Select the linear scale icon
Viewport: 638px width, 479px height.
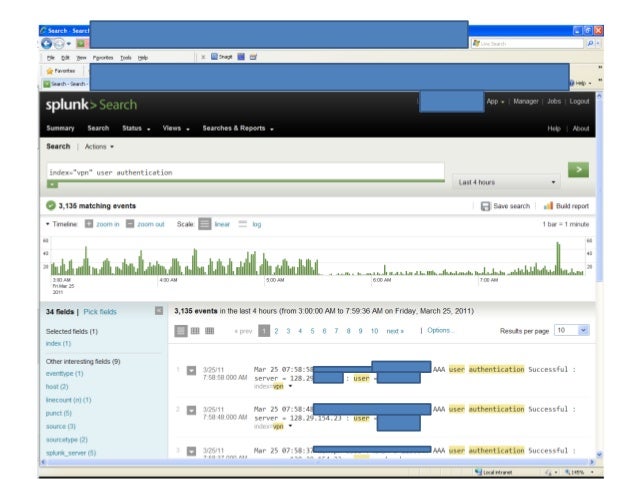(205, 224)
